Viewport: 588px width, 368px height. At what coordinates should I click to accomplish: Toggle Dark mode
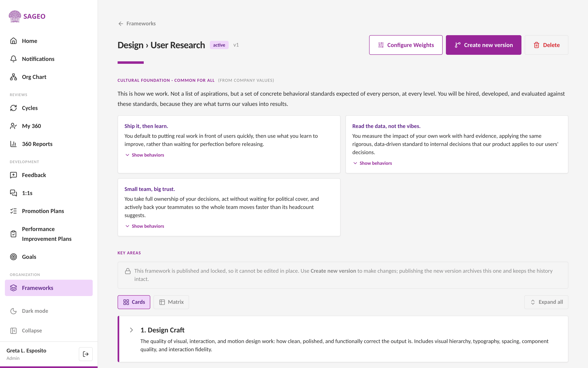click(49, 311)
